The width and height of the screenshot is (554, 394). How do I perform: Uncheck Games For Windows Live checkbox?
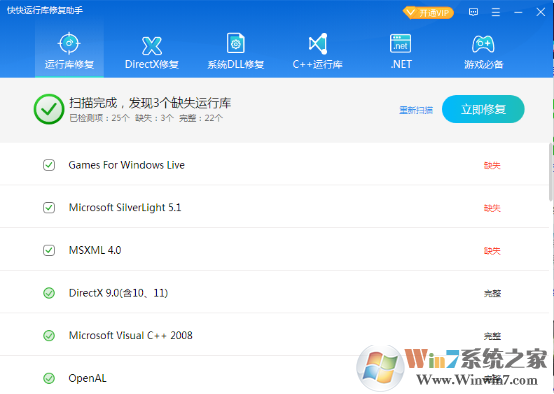(x=49, y=165)
